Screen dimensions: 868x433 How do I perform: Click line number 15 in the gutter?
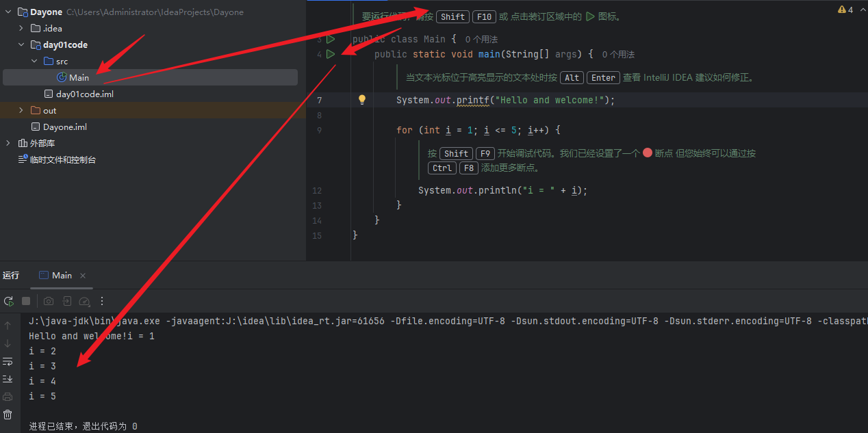[x=316, y=235]
